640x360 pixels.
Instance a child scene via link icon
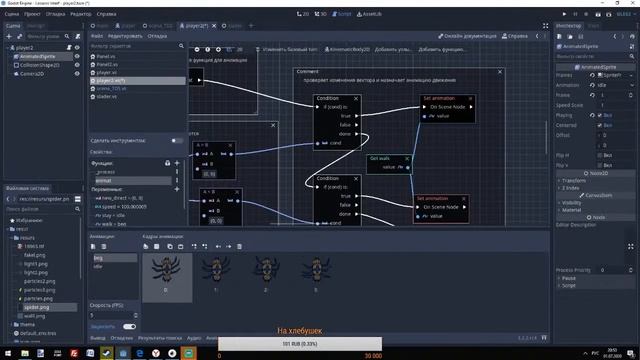[19, 36]
